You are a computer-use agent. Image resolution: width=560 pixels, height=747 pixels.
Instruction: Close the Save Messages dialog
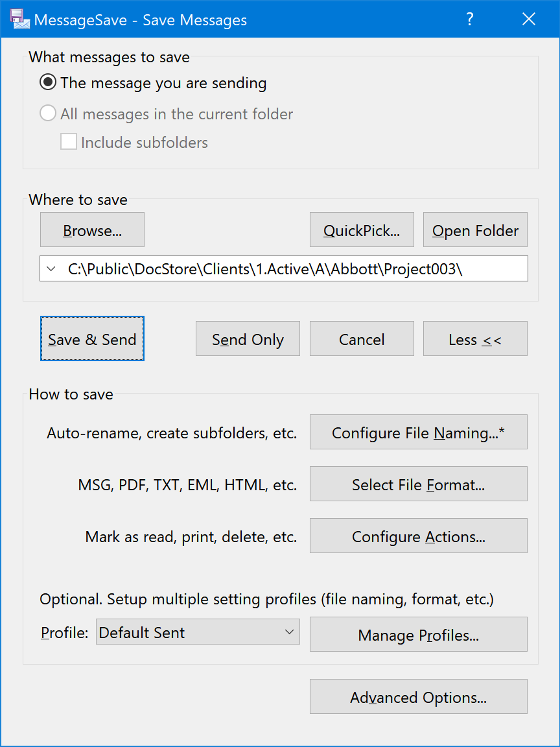(x=529, y=19)
